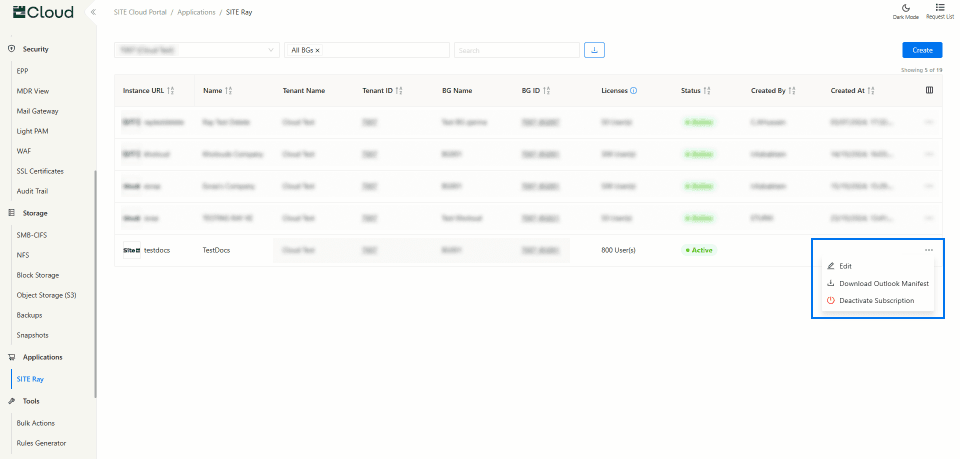Image resolution: width=960 pixels, height=459 pixels.
Task: Click the three-dot menu on testdocs row
Action: (929, 249)
